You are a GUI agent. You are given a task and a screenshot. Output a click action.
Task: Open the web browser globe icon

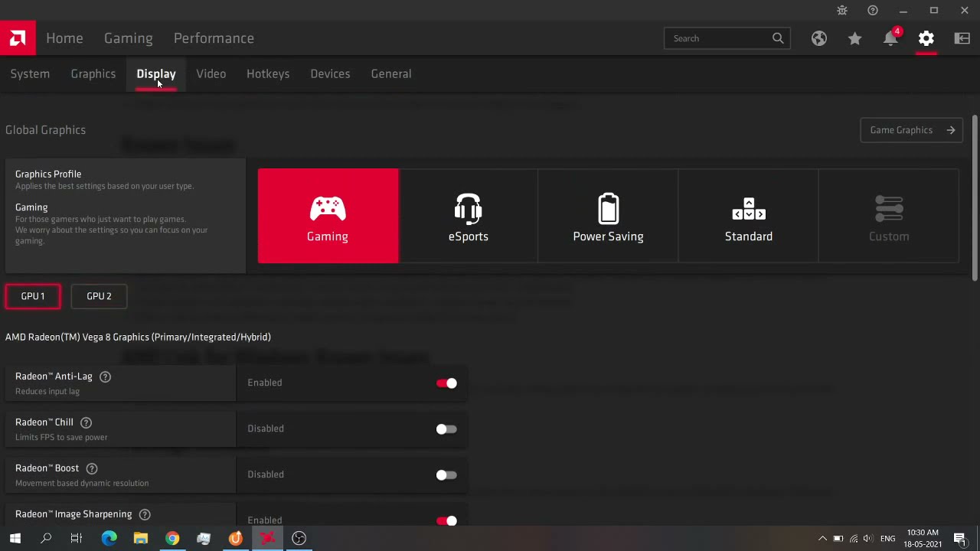tap(819, 38)
